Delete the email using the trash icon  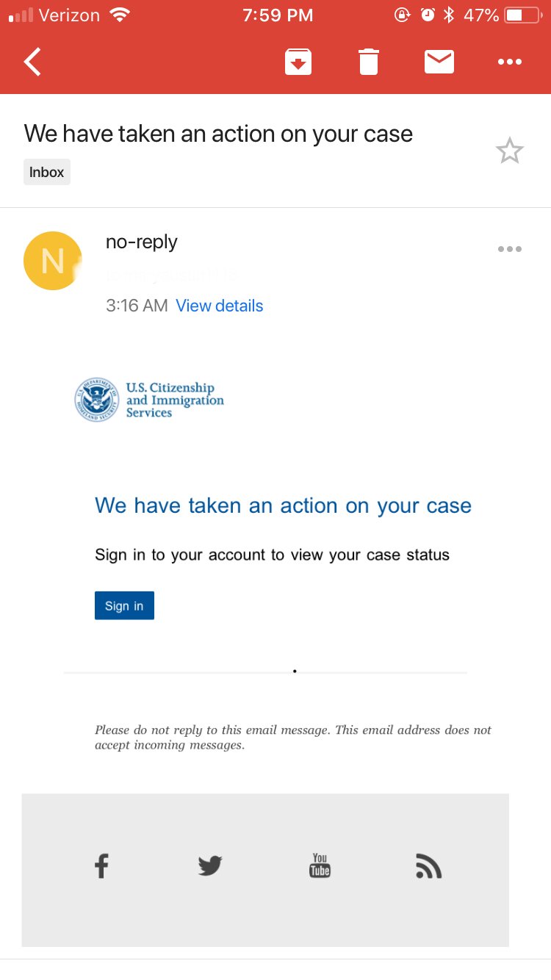coord(369,62)
